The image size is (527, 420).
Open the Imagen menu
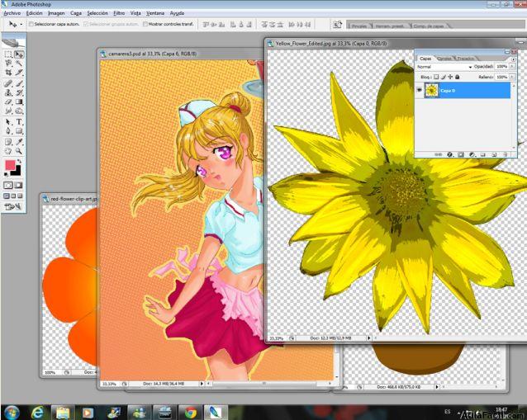pos(56,13)
